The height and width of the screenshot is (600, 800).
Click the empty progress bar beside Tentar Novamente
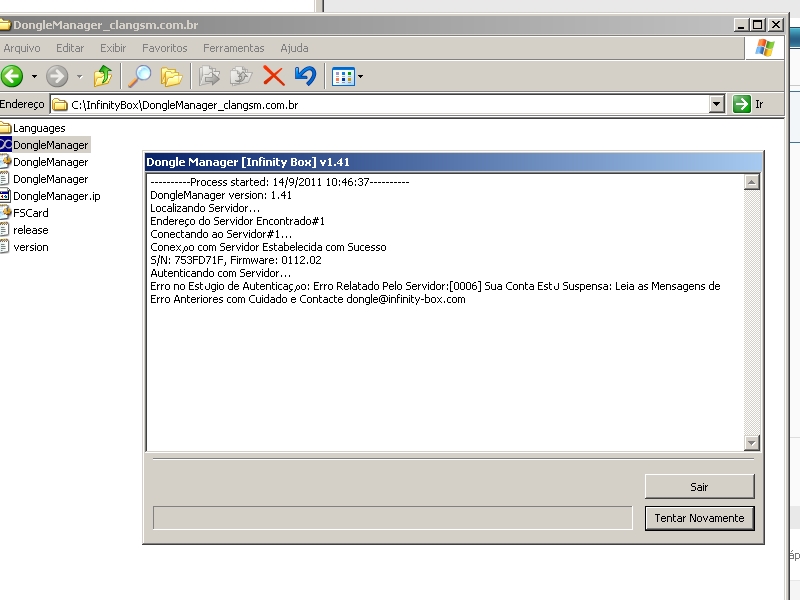[392, 518]
